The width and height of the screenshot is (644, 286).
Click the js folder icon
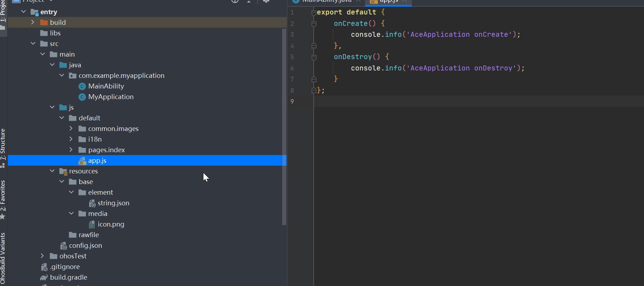point(63,107)
